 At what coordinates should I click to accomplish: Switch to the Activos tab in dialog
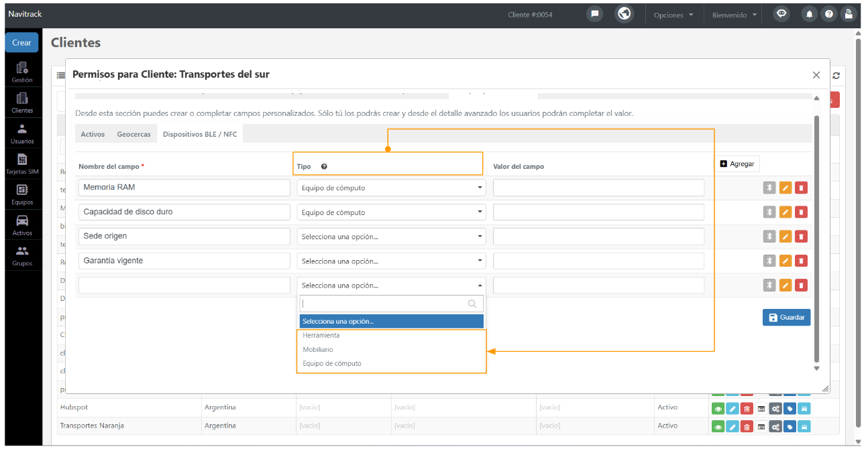pyautogui.click(x=93, y=134)
